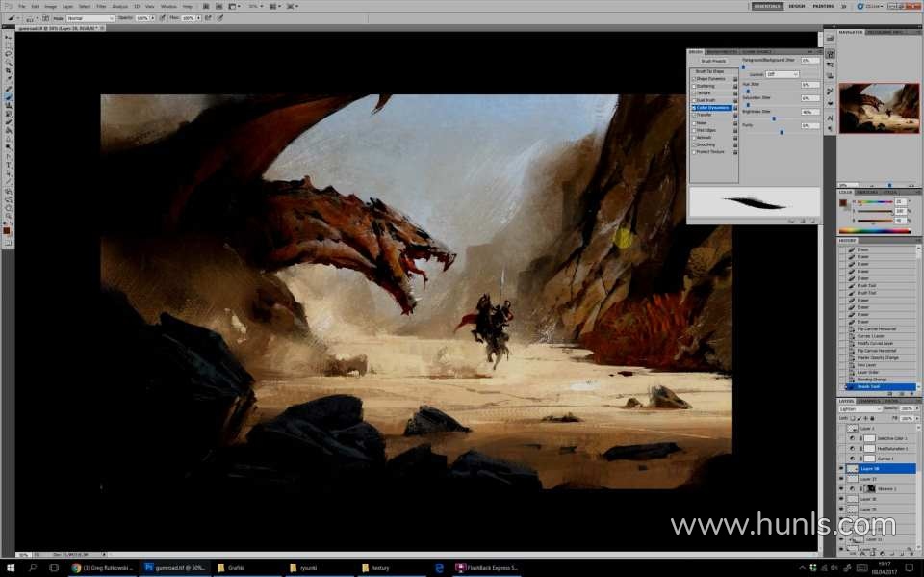Select the Type tool in the toolbox
This screenshot has height=577, width=924.
click(9, 165)
